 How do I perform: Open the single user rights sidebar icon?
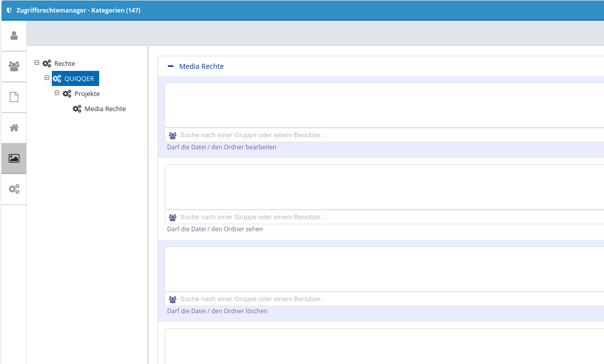(14, 36)
